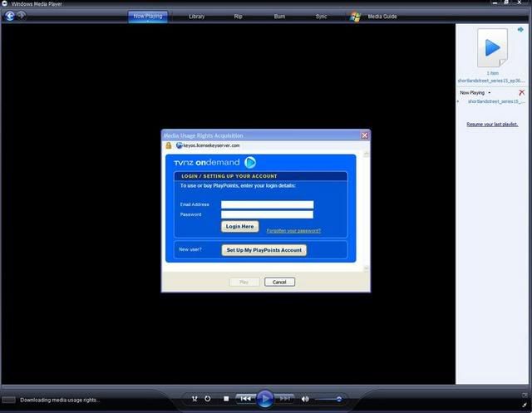532x413 pixels.
Task: Click the Login Here button
Action: click(x=239, y=227)
